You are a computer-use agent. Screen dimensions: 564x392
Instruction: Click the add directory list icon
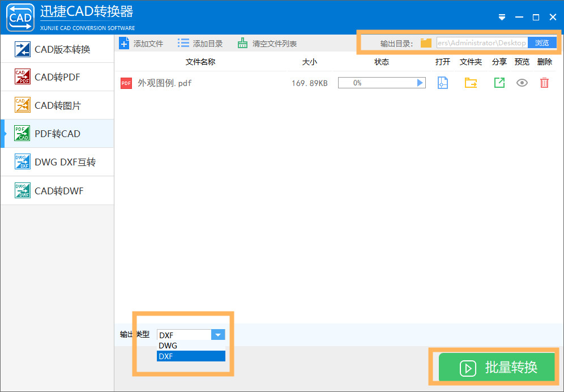[183, 43]
